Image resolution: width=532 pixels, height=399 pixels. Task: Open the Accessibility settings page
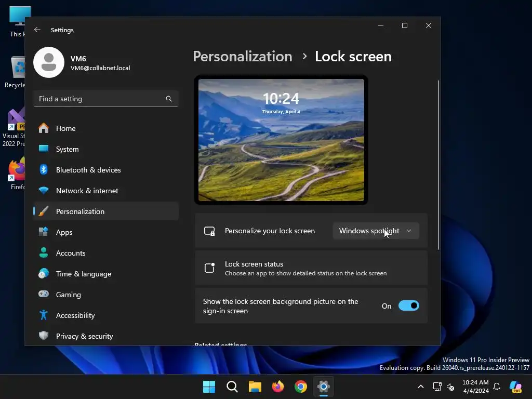click(106, 315)
